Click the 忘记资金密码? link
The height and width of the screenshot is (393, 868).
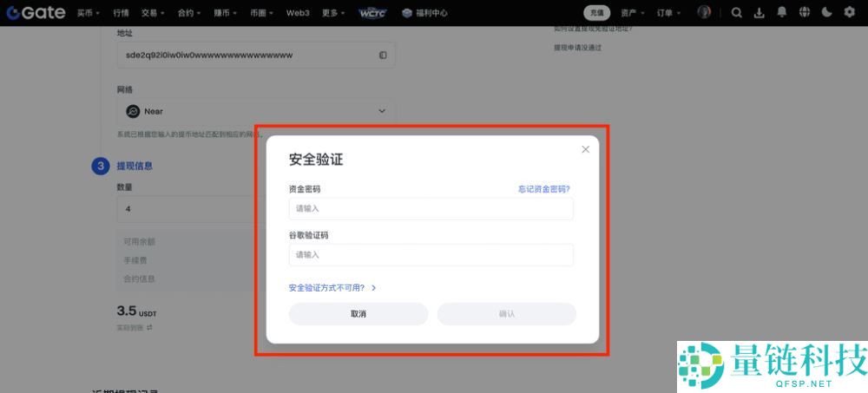click(544, 189)
